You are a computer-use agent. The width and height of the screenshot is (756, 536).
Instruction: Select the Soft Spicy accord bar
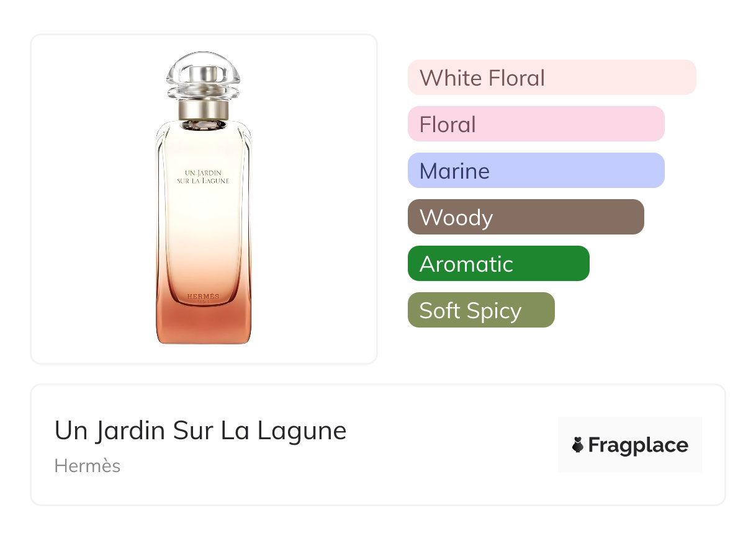point(481,310)
